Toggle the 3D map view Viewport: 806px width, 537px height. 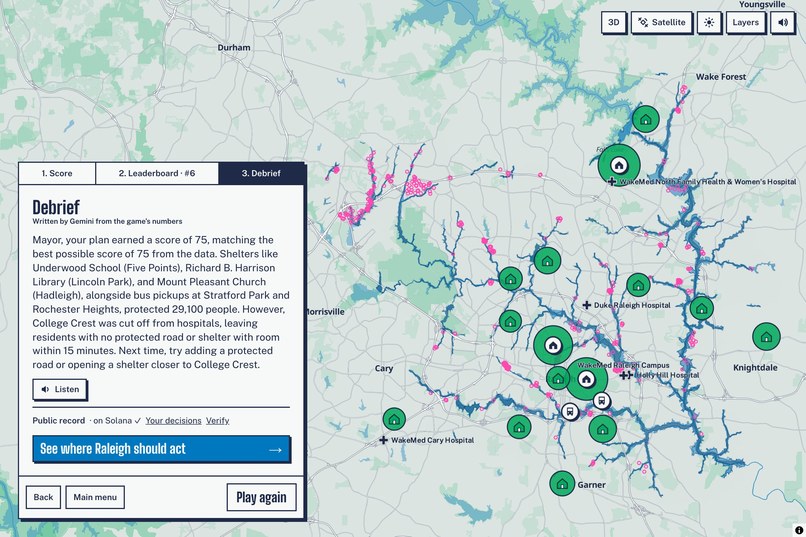(x=614, y=23)
